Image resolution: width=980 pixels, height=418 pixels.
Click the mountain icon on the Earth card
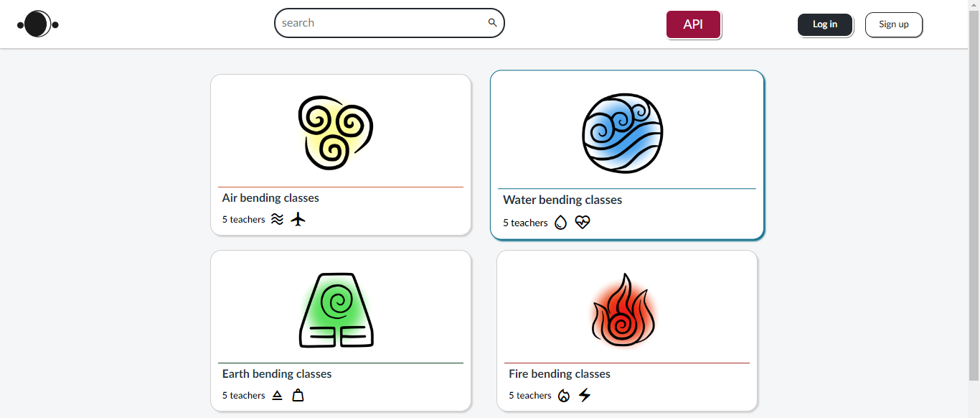click(278, 395)
